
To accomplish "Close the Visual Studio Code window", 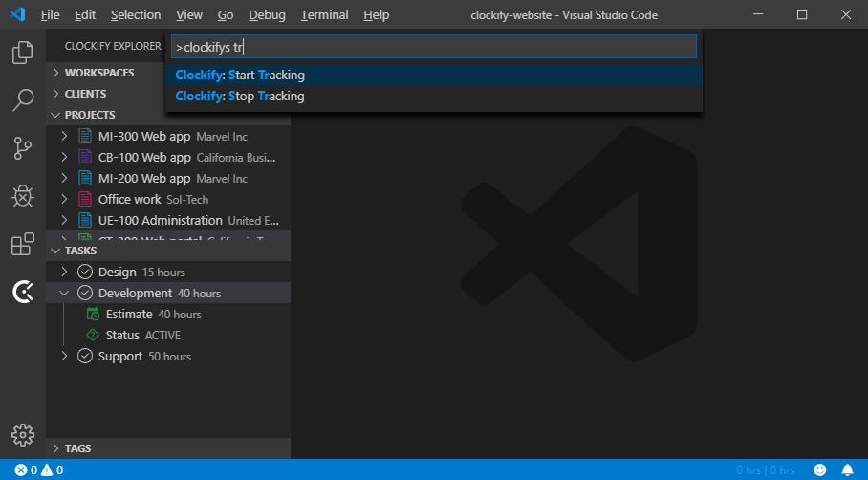I will tap(846, 14).
